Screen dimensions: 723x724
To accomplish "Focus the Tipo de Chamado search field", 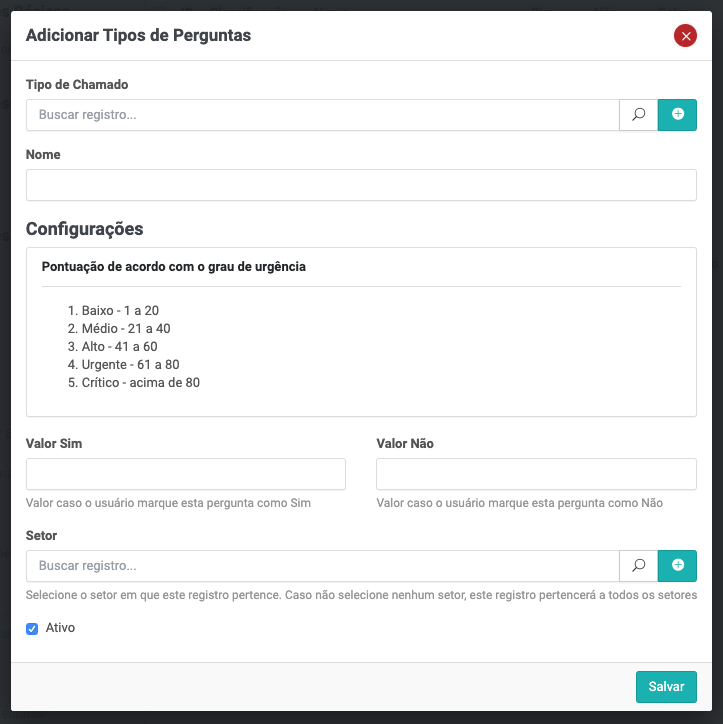I will click(322, 115).
